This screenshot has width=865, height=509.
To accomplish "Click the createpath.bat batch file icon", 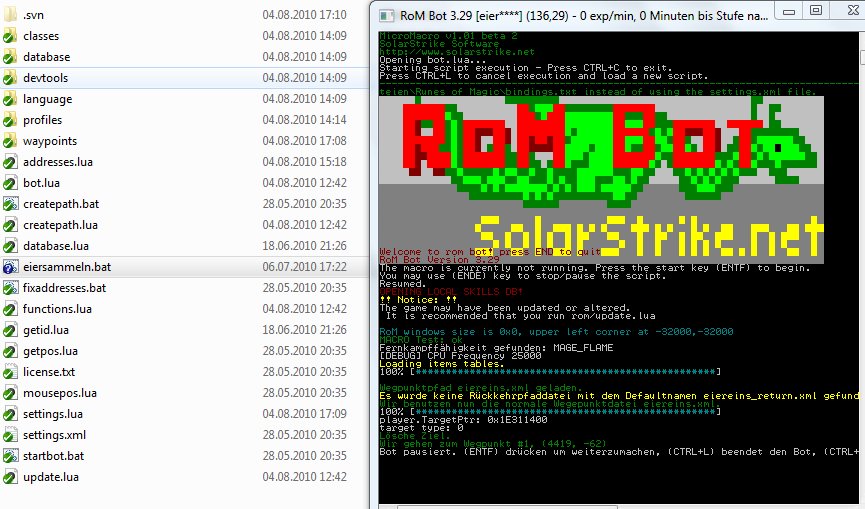I will 10,204.
